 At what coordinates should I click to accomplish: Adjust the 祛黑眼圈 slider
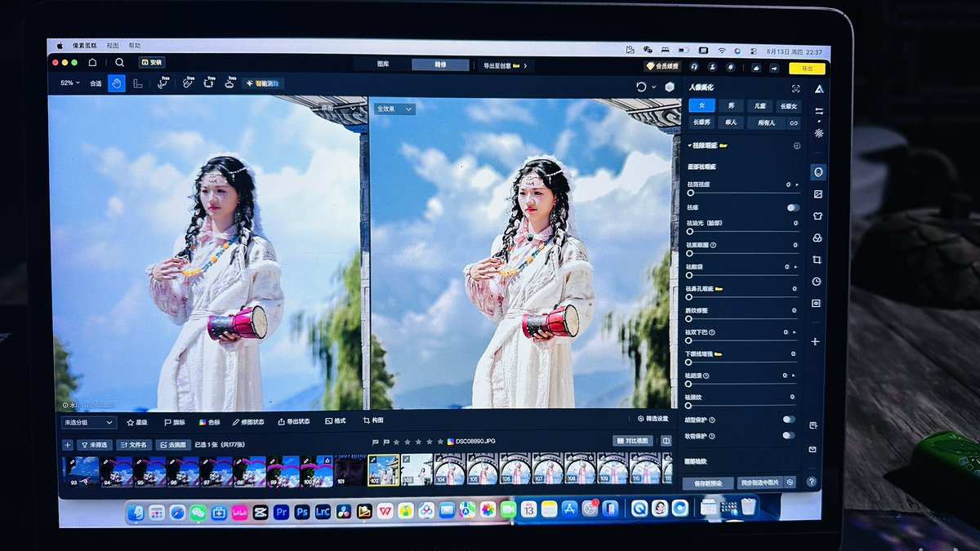pos(742,253)
